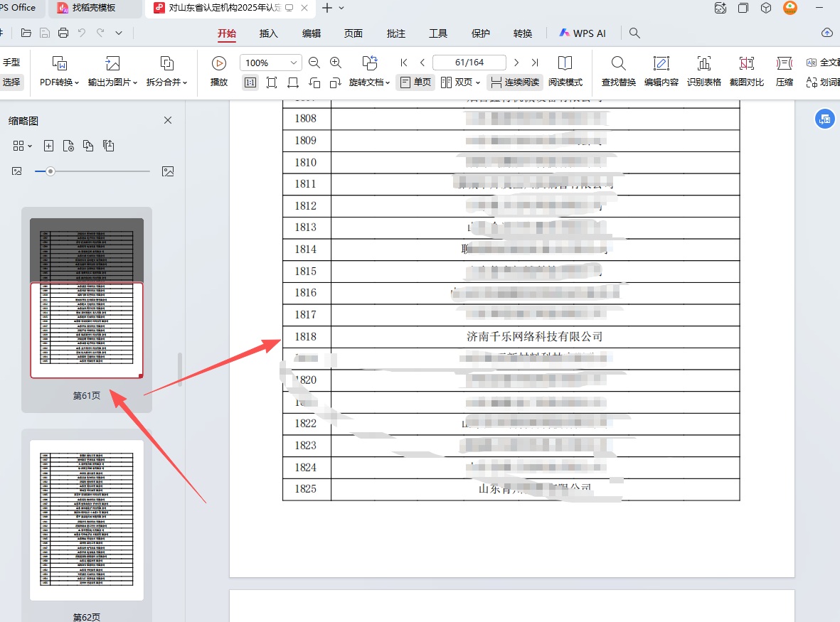Click the 播放 play slideshow icon
840x622 pixels.
(219, 71)
